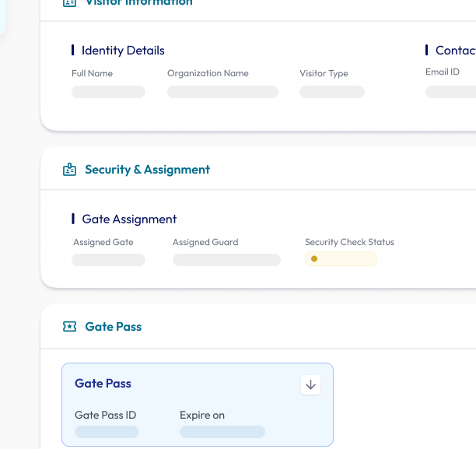Select the Organization Name value field

point(222,92)
